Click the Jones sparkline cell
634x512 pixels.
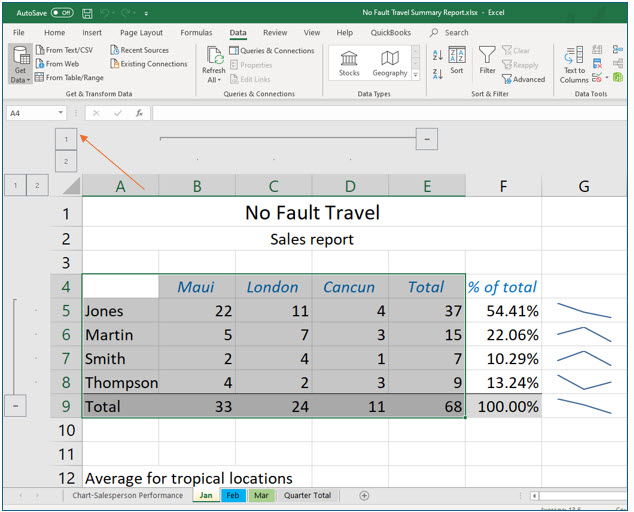(583, 311)
